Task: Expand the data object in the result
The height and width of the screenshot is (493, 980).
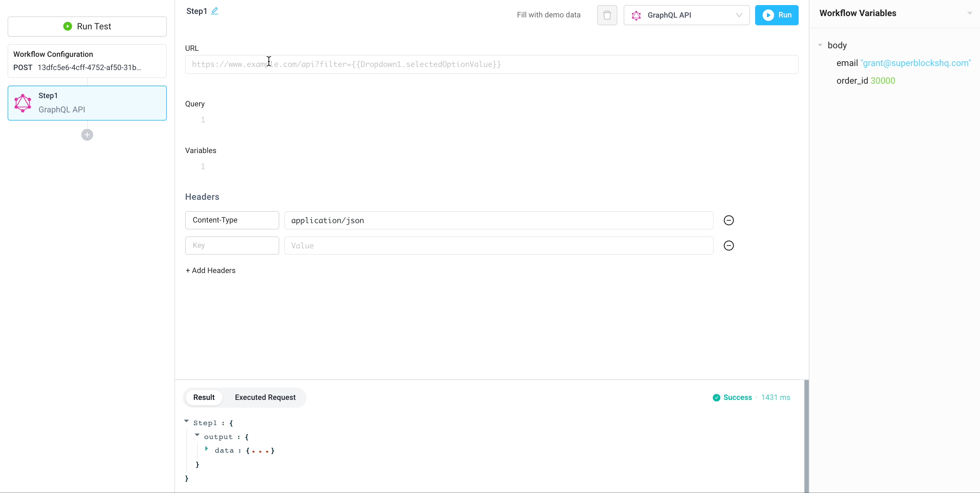Action: (x=207, y=449)
